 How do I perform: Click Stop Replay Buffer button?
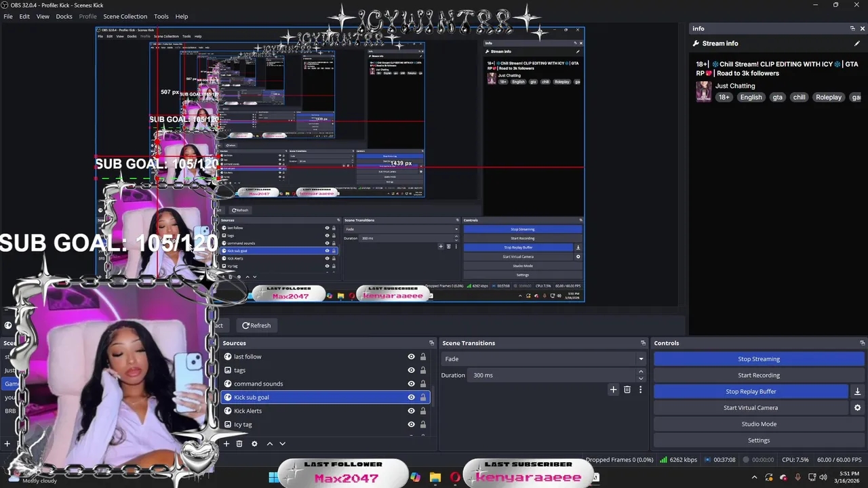point(751,392)
